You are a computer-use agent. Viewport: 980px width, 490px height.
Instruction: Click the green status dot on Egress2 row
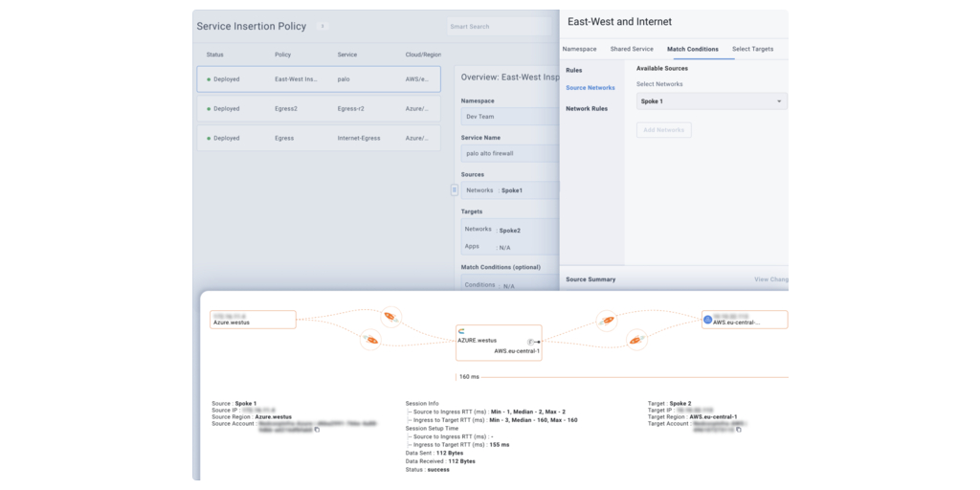[209, 109]
